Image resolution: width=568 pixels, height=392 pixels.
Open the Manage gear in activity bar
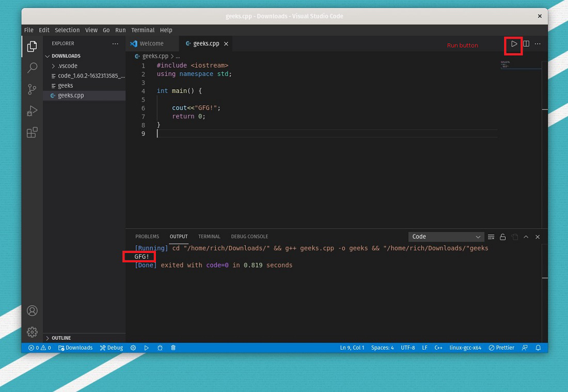[32, 332]
